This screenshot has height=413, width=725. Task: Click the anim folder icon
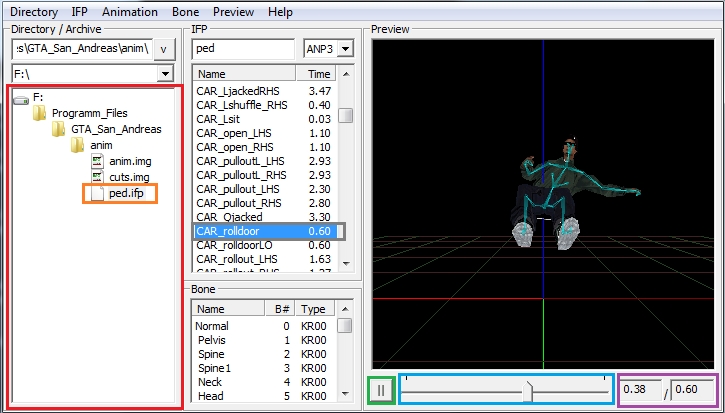point(78,145)
